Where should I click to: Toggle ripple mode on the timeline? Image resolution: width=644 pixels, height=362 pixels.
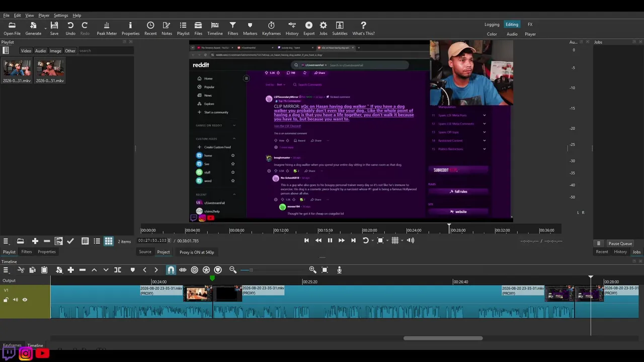point(194,270)
